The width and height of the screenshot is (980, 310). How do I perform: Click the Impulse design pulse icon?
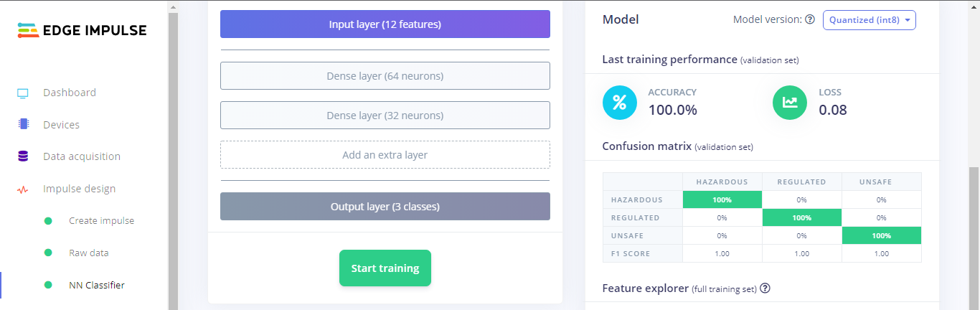click(23, 189)
